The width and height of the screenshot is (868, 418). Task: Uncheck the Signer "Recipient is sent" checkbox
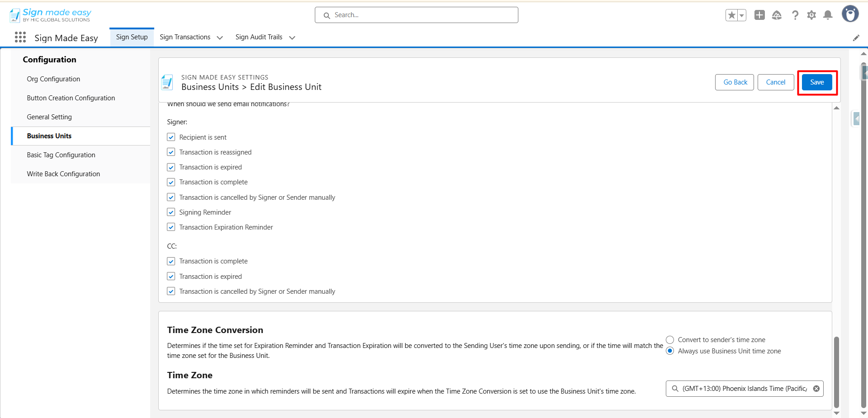pos(171,137)
